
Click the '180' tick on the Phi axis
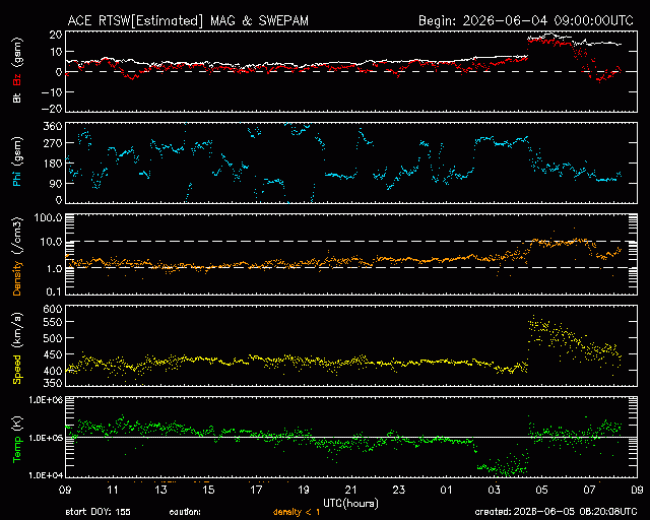(53, 163)
